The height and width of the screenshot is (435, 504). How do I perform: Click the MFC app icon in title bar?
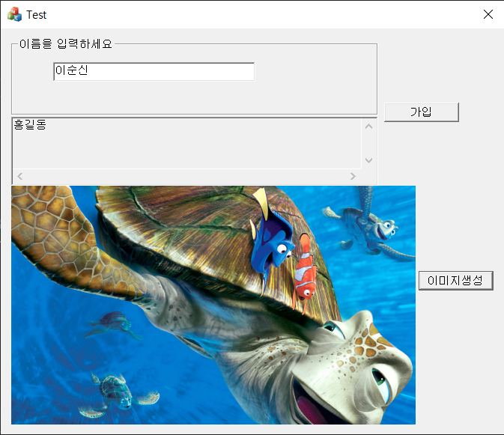pyautogui.click(x=14, y=14)
